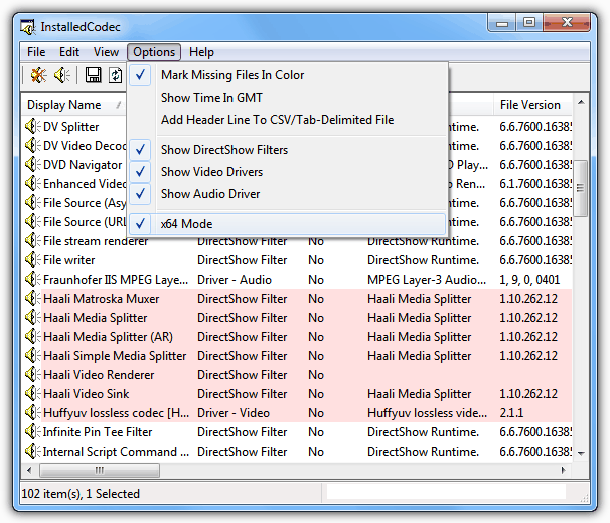Click 'Huffyuv lossless vide...' description cell
The image size is (610, 523).
427,412
